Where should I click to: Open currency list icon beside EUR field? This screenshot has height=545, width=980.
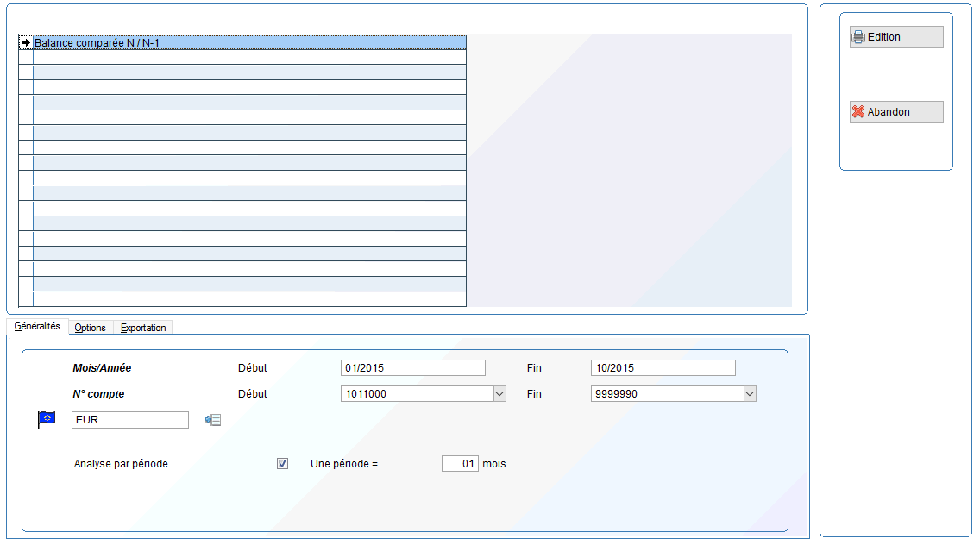pos(213,420)
